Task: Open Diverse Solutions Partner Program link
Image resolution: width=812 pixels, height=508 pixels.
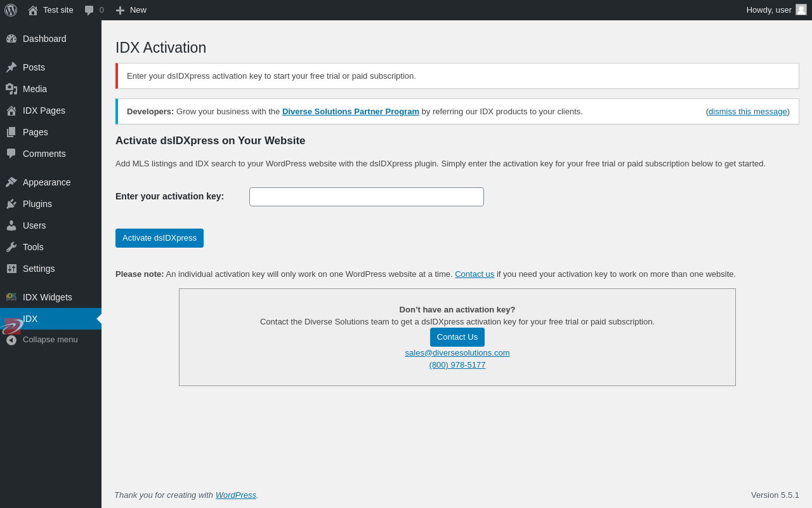Action: click(x=351, y=112)
